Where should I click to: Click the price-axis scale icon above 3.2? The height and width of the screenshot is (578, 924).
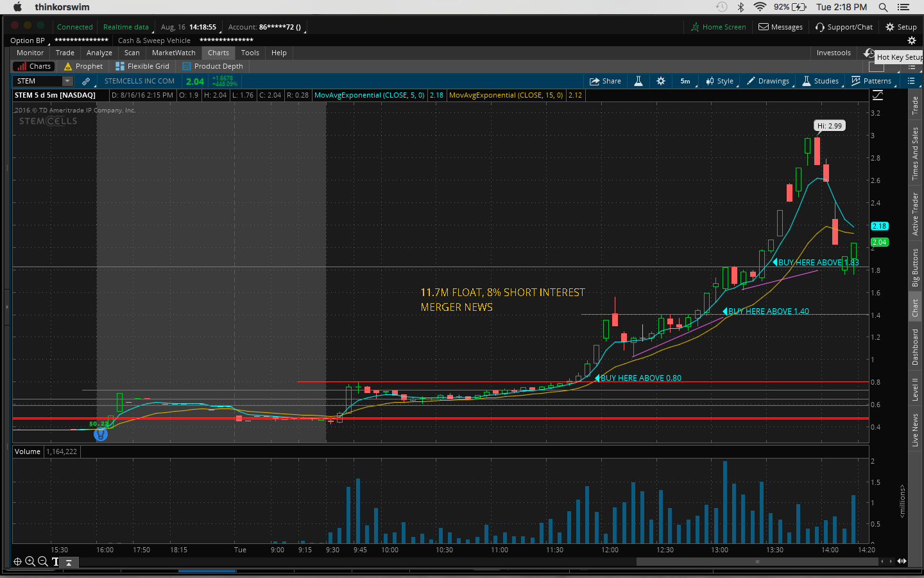pos(878,95)
